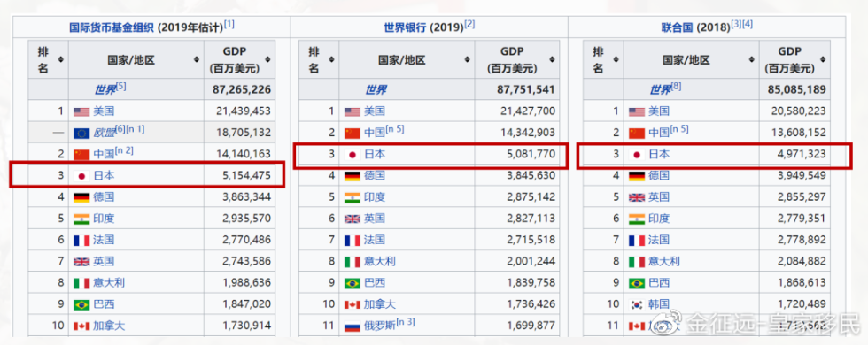Open the 日本 link in the World Bank table
Screen dimensions: 868x345
click(x=374, y=154)
